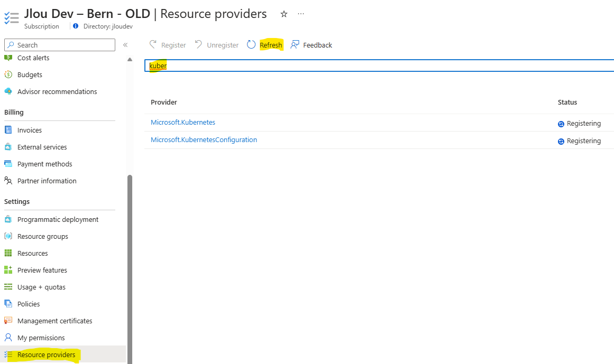
Task: Click the Register toolbar button
Action: click(168, 45)
